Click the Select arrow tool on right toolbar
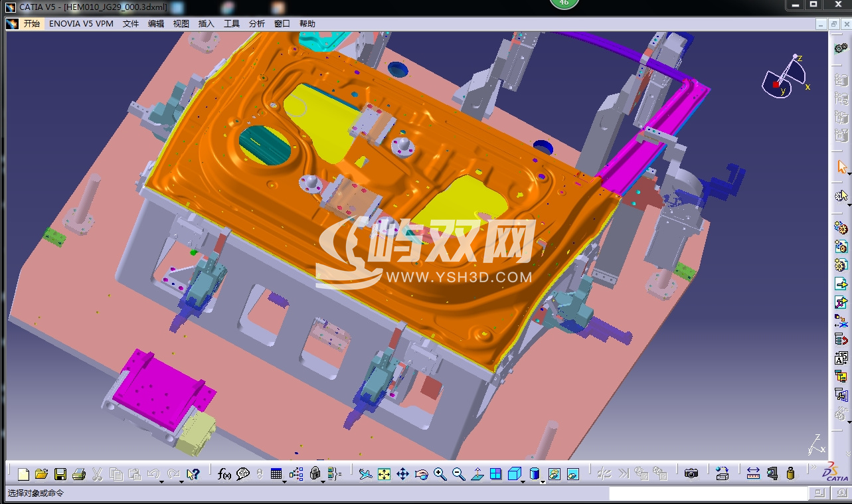Image resolution: width=852 pixels, height=504 pixels. pyautogui.click(x=841, y=167)
